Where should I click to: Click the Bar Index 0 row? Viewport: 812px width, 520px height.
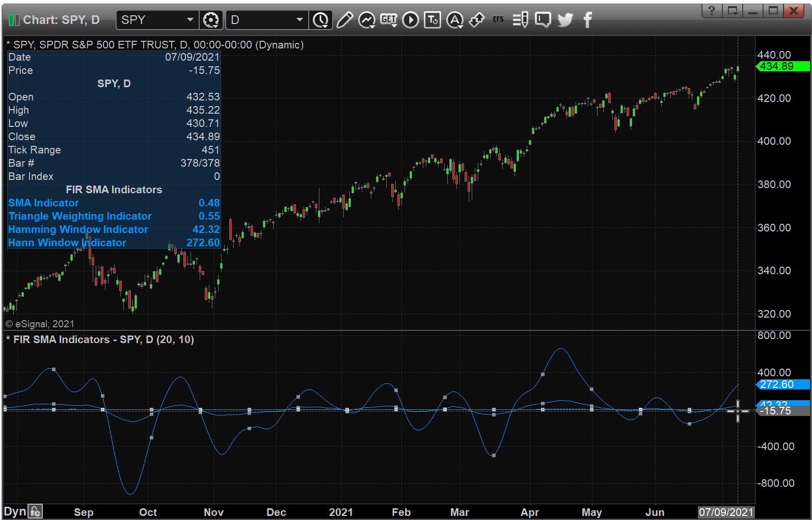pyautogui.click(x=114, y=176)
